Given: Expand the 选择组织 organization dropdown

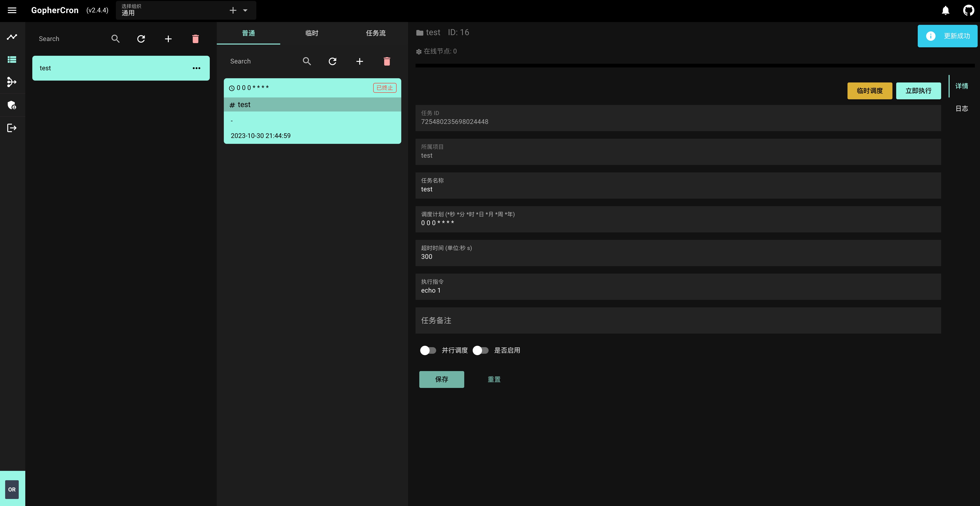Looking at the screenshot, I should click(x=245, y=11).
